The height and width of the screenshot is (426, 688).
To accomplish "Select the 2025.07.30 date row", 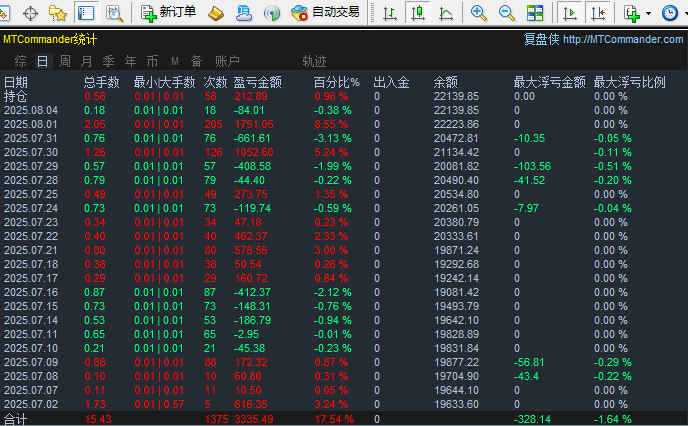I will pyautogui.click(x=31, y=152).
